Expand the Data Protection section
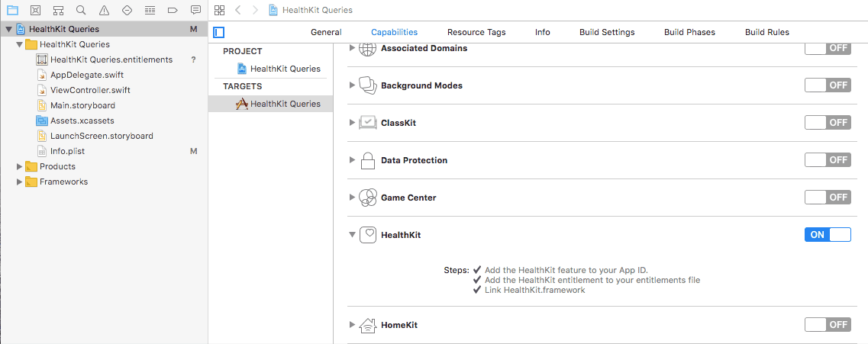868x344 pixels. coord(352,160)
